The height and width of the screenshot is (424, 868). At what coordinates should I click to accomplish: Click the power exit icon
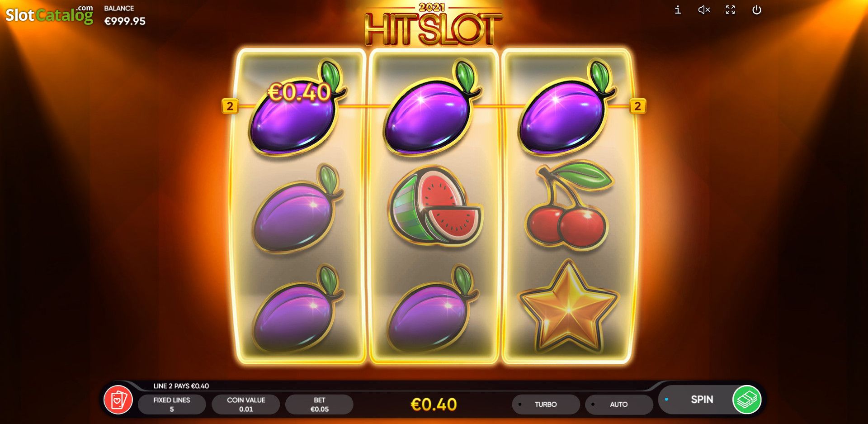756,10
